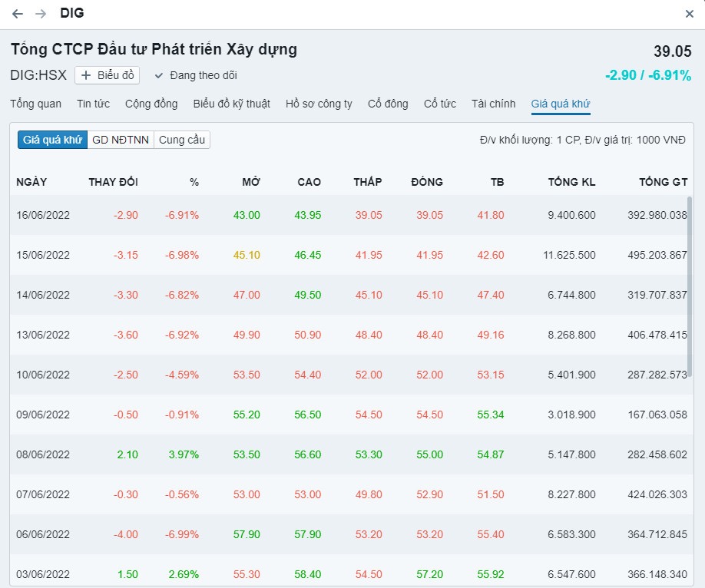The height and width of the screenshot is (588, 705).
Task: Open the Cổ tức tab
Action: pos(440,104)
